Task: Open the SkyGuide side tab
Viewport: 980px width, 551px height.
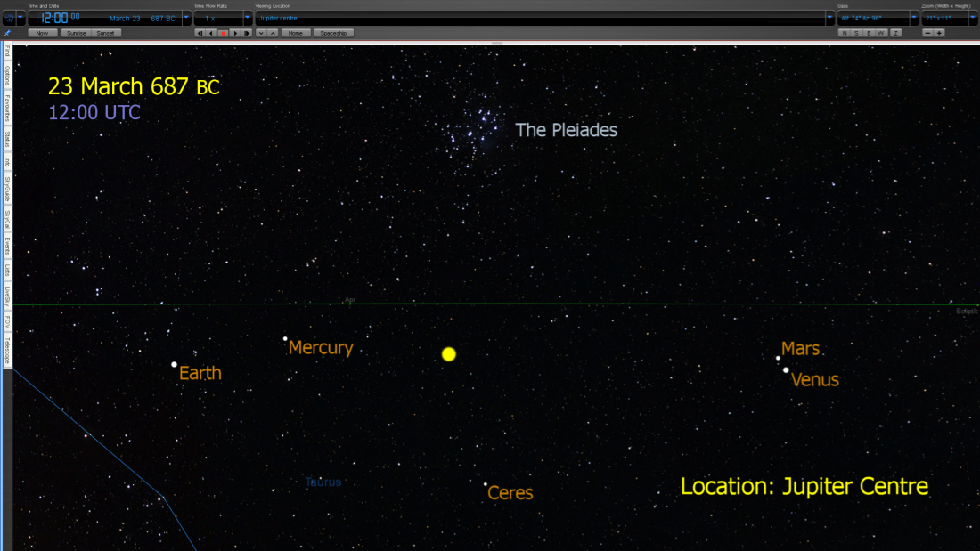Action: point(7,188)
